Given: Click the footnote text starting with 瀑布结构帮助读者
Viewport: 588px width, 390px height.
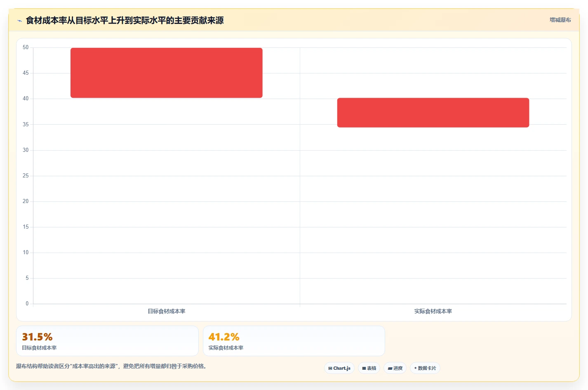Looking at the screenshot, I should point(111,366).
